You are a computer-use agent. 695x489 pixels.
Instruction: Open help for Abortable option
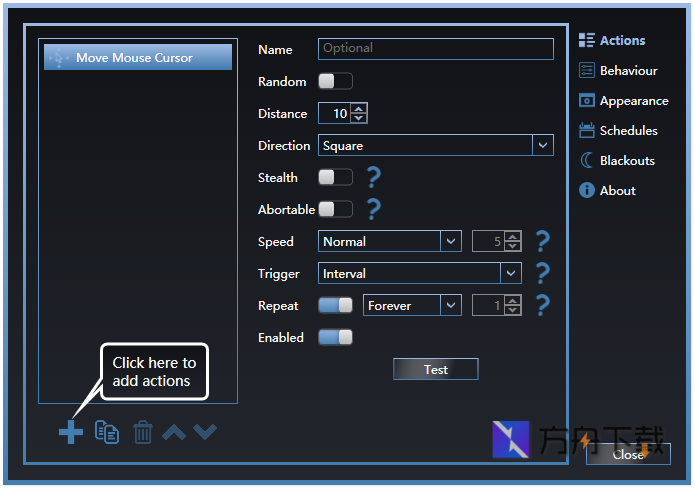(373, 210)
